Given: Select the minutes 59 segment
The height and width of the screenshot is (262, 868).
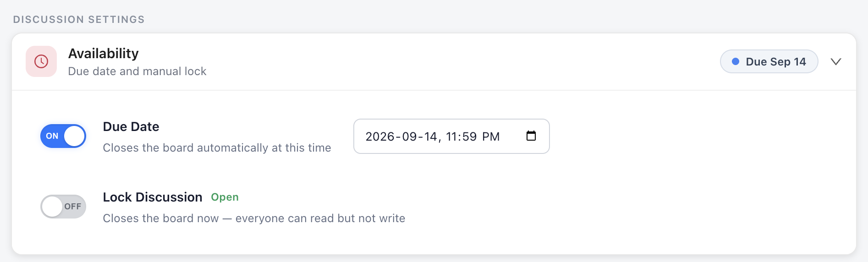Looking at the screenshot, I should click(470, 136).
